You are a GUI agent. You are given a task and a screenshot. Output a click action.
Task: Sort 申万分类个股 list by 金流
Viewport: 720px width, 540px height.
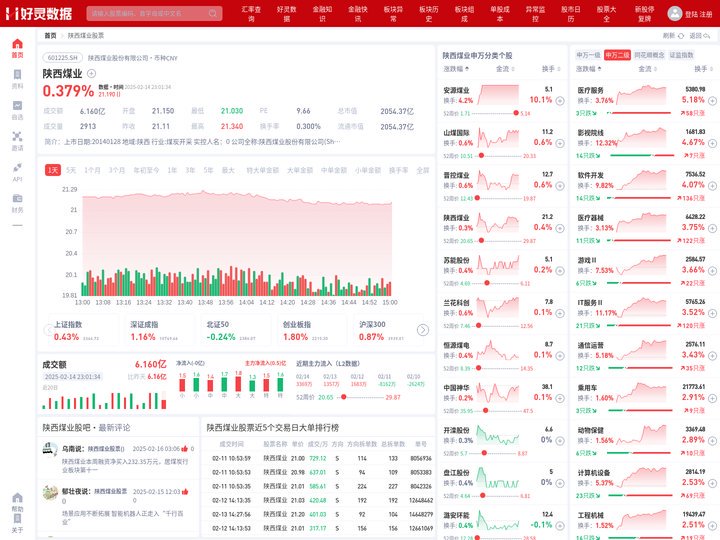pyautogui.click(x=505, y=69)
